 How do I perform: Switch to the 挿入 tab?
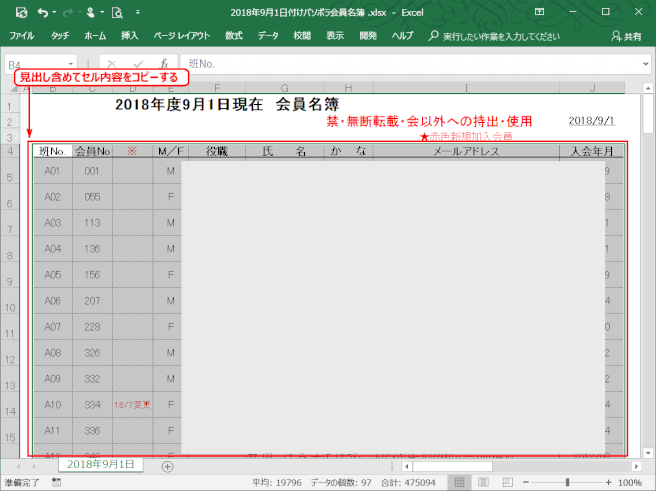pyautogui.click(x=129, y=36)
